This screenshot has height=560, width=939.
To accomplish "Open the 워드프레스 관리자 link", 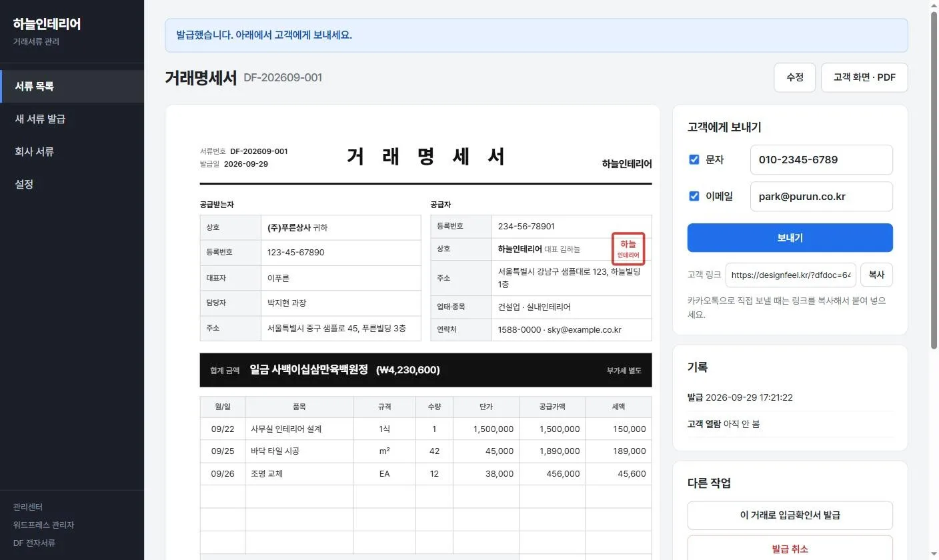I will click(43, 525).
